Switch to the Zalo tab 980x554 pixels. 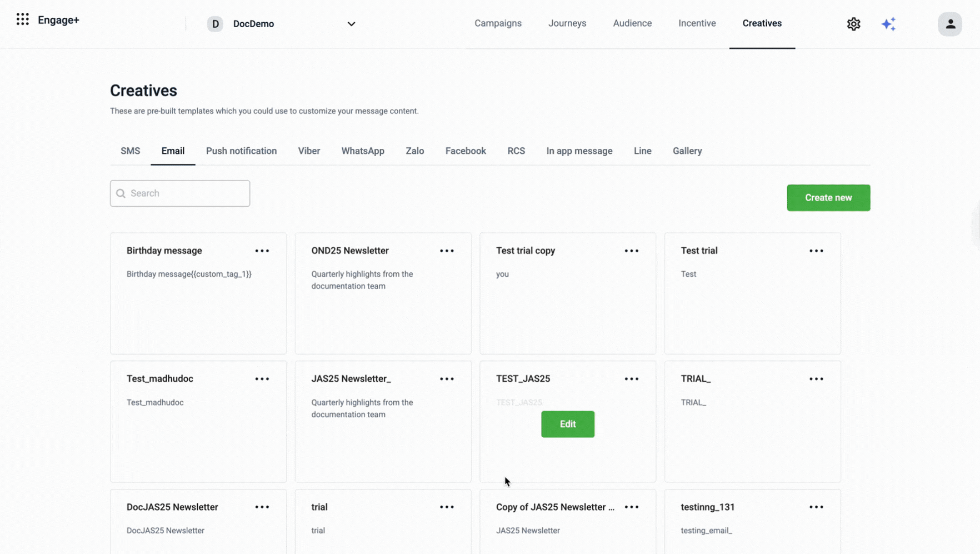(x=414, y=151)
